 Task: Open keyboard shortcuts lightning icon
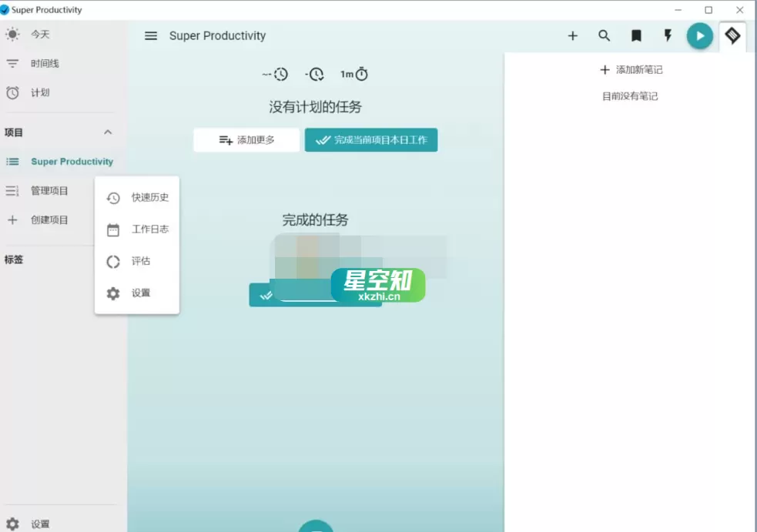tap(667, 35)
